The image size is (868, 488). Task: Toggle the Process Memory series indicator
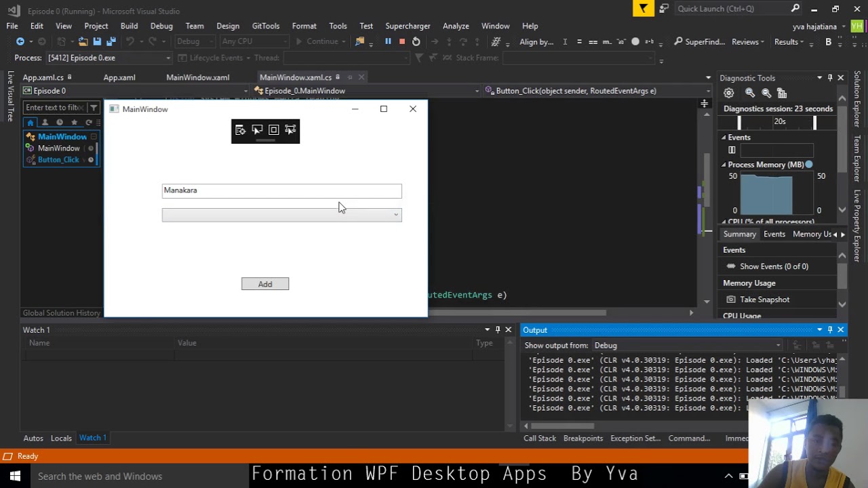[x=809, y=165]
